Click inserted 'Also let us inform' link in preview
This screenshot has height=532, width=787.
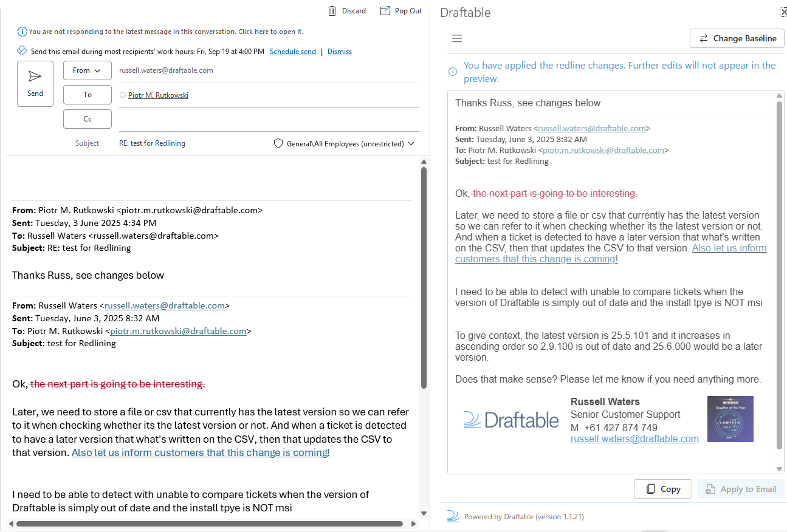click(x=611, y=253)
